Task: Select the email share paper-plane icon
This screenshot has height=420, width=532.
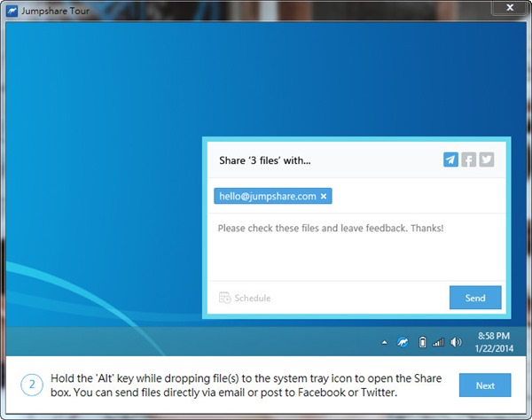Action: [450, 159]
